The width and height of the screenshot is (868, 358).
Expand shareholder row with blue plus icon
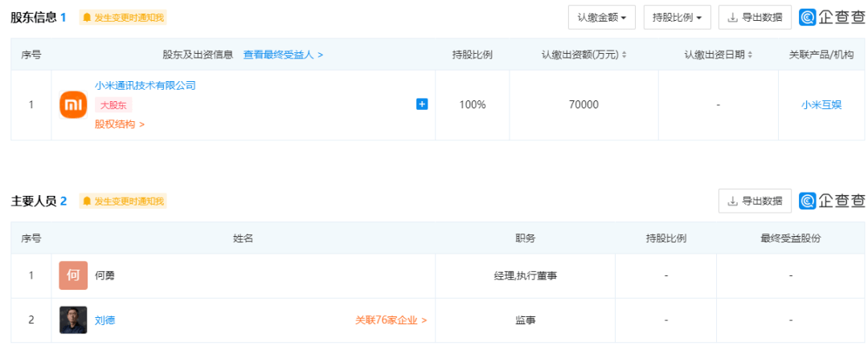click(x=422, y=104)
